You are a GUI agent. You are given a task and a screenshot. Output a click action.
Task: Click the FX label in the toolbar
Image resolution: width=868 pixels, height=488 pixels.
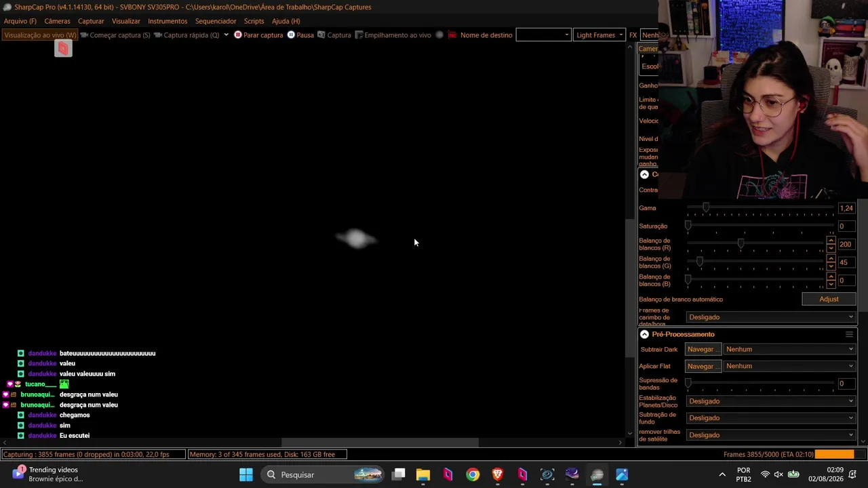coord(633,35)
